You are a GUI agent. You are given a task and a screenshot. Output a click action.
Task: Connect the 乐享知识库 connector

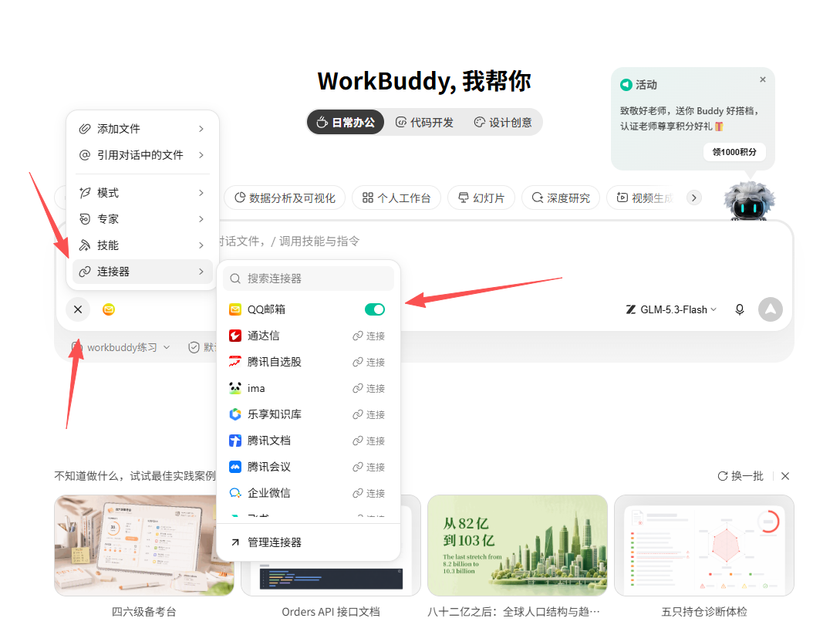369,415
